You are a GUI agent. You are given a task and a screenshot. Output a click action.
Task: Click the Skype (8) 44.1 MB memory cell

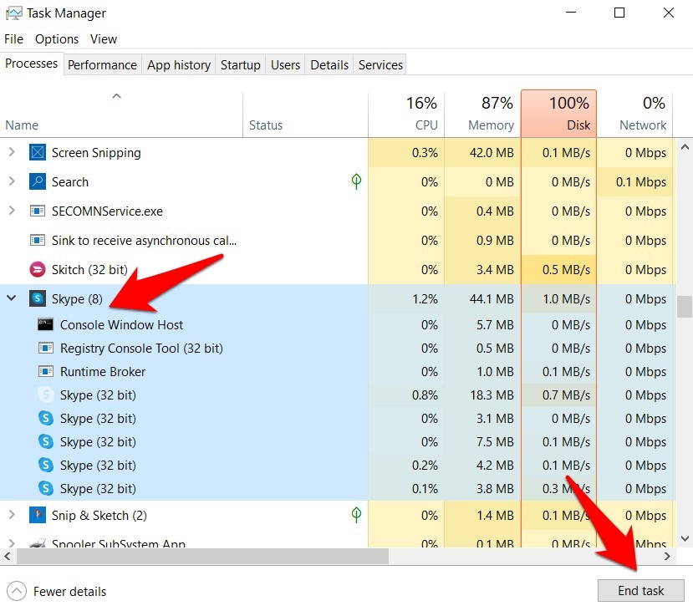[482, 298]
